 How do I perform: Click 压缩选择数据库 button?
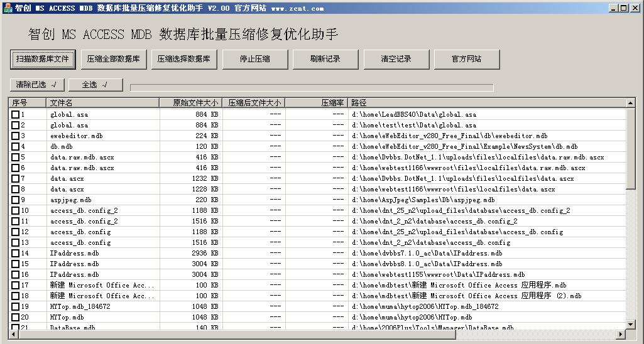click(x=184, y=59)
